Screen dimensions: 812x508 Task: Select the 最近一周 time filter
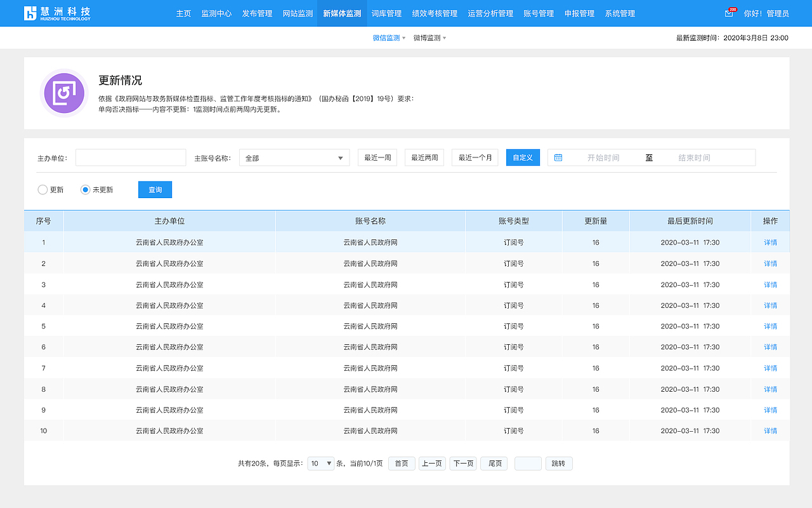pyautogui.click(x=379, y=157)
